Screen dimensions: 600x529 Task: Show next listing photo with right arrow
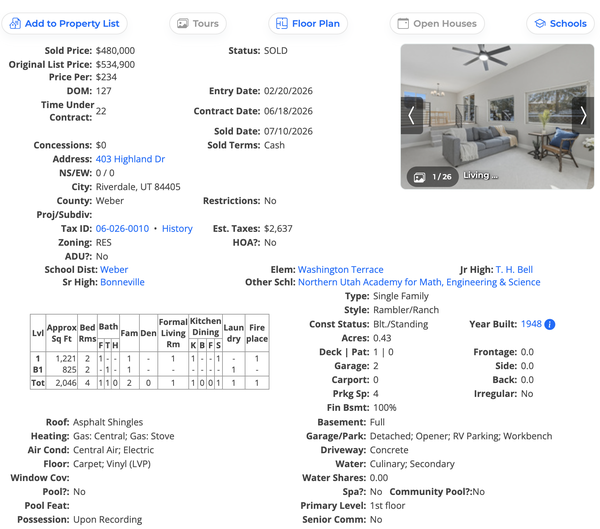(583, 115)
